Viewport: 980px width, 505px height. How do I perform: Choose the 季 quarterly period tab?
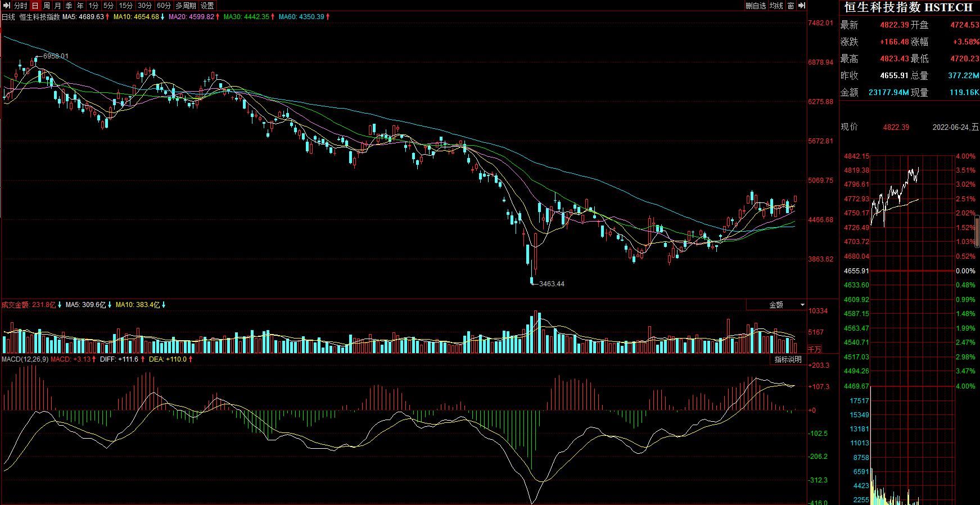point(69,6)
